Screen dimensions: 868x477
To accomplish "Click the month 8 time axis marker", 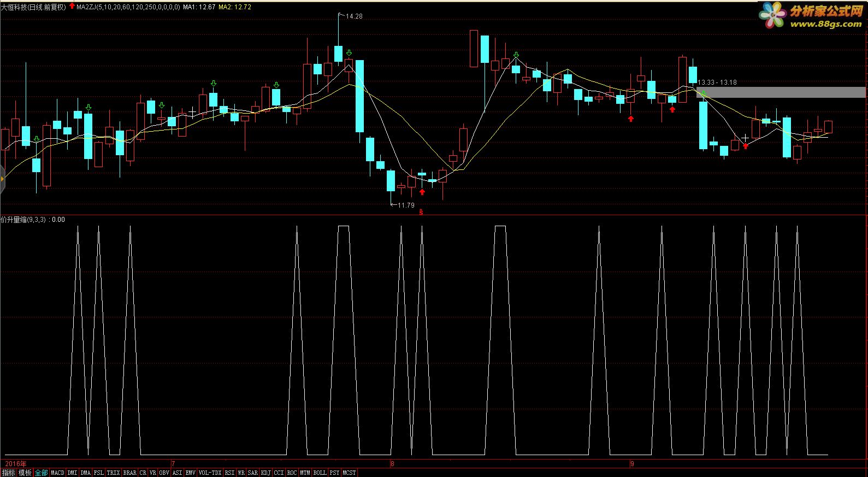I will pos(392,464).
